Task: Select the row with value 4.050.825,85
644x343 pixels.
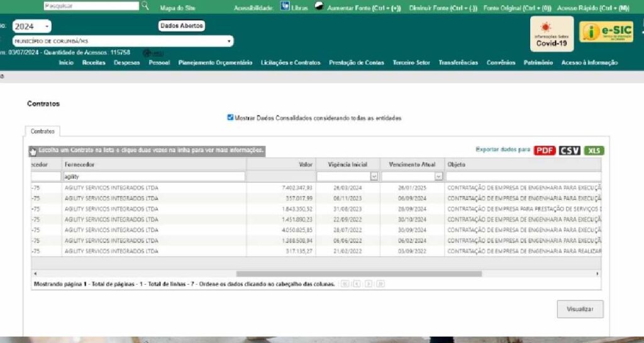Action: pos(316,230)
